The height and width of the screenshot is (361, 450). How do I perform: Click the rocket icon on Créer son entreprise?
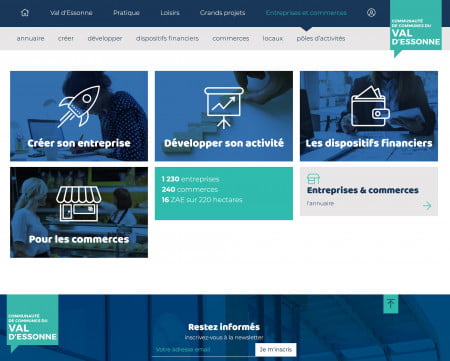79,106
